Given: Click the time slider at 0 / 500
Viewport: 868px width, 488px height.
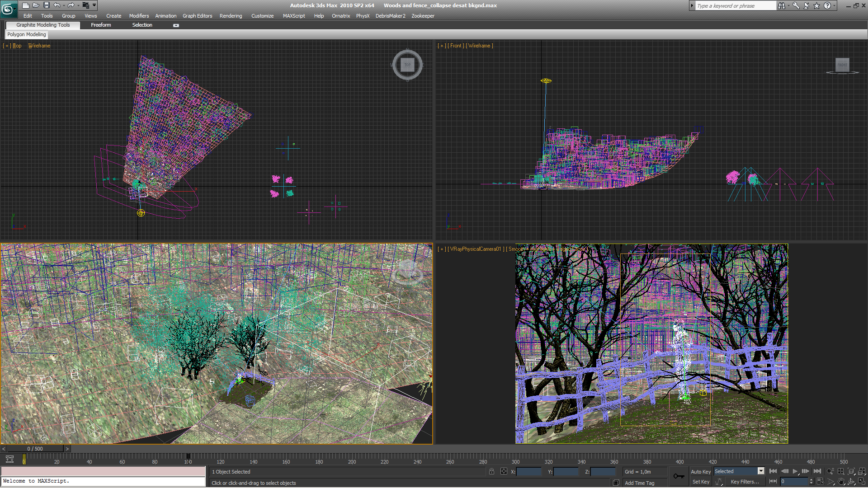Looking at the screenshot, I should (x=35, y=449).
